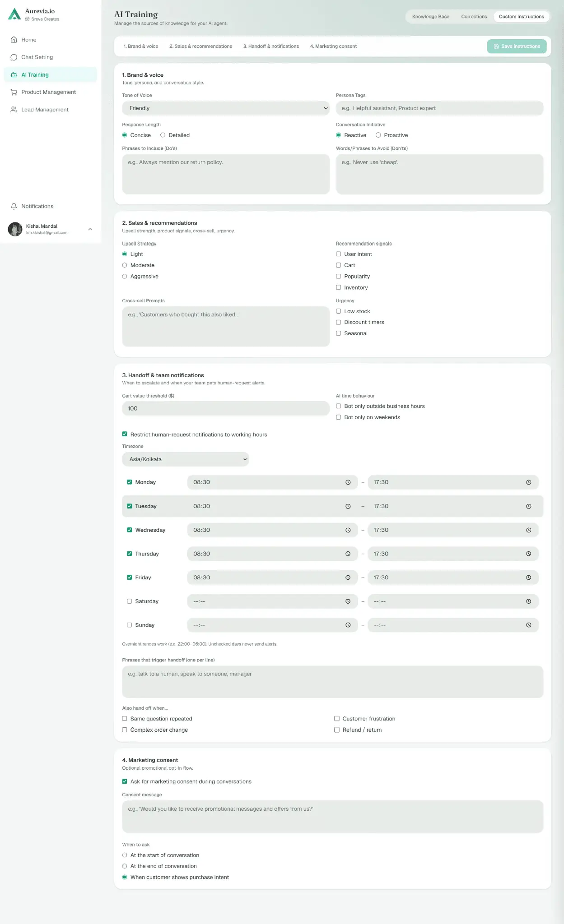This screenshot has height=924, width=564.
Task: Select At the start of conversation
Action: tap(125, 855)
